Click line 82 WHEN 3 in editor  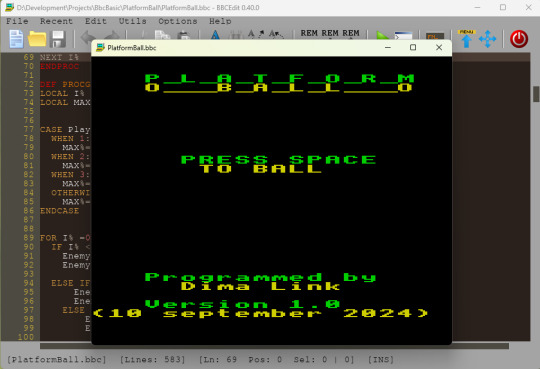(71, 175)
